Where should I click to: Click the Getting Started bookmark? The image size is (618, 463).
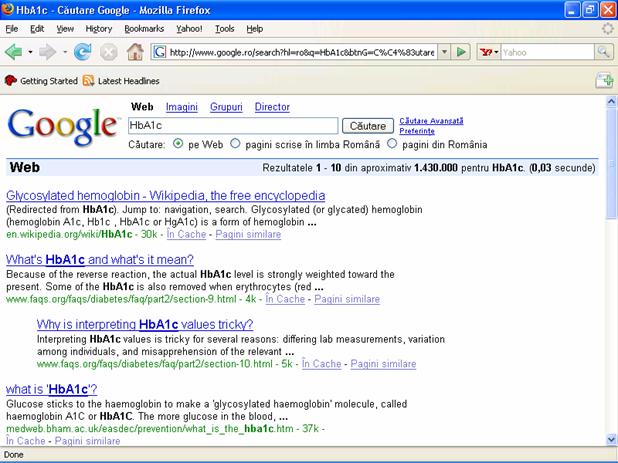point(46,81)
